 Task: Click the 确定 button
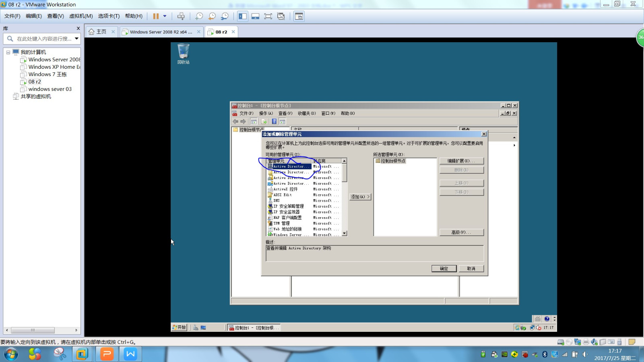point(444,269)
